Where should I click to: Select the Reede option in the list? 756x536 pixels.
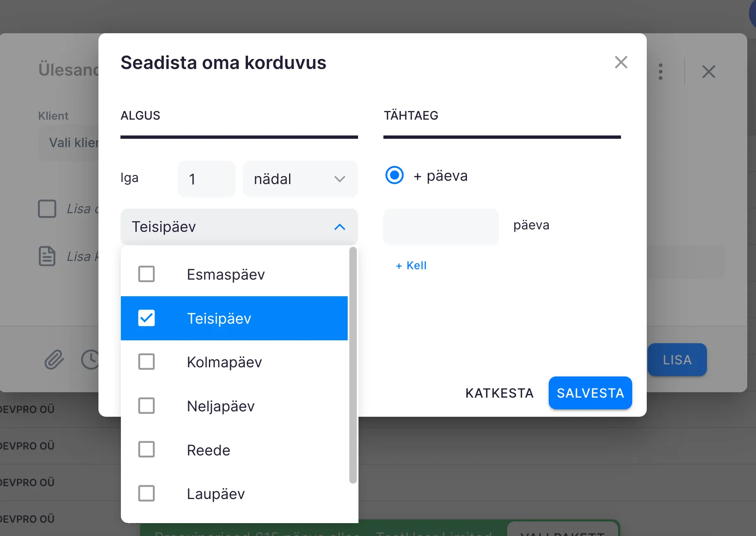pyautogui.click(x=209, y=450)
